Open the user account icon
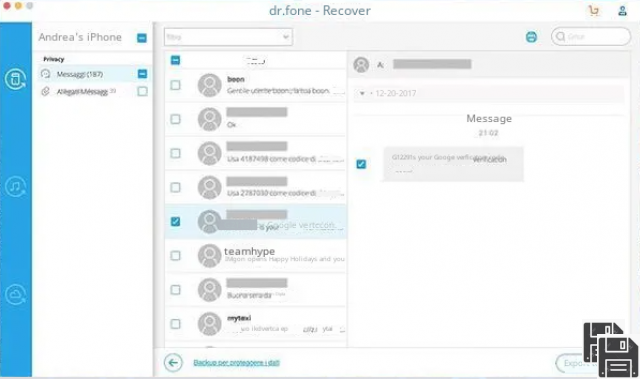This screenshot has height=379, width=640. point(622,11)
